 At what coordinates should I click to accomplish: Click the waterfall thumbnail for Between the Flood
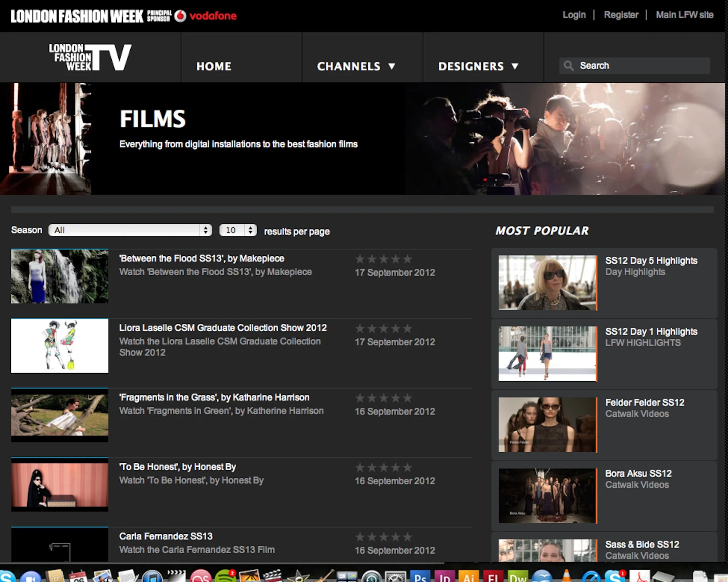pos(60,276)
